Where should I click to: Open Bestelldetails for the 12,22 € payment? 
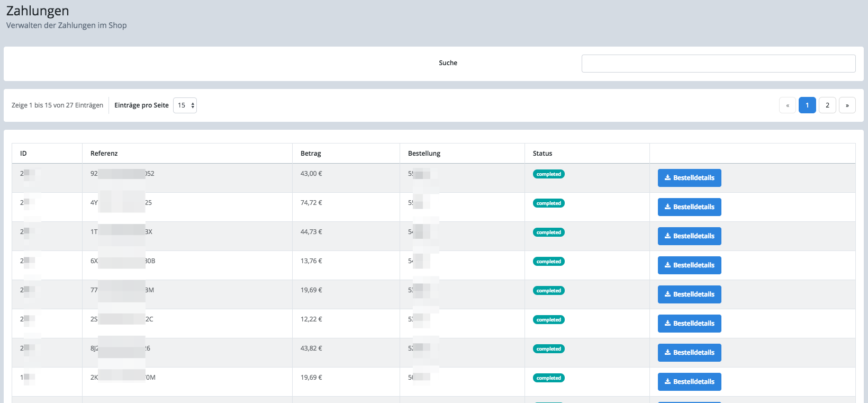(x=689, y=324)
